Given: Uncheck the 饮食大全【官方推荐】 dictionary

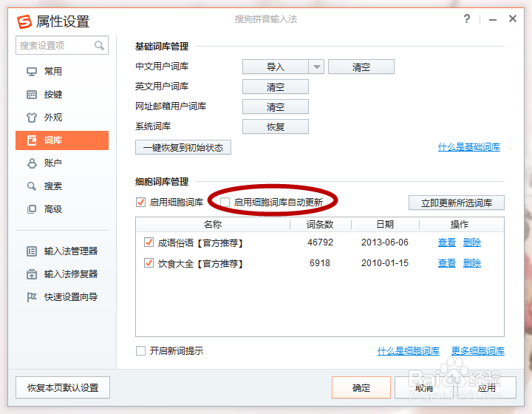Looking at the screenshot, I should 149,263.
